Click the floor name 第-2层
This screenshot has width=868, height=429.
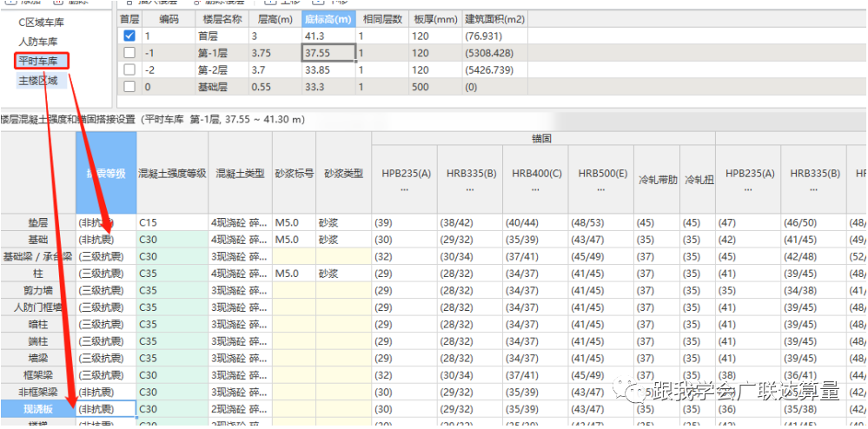click(222, 70)
